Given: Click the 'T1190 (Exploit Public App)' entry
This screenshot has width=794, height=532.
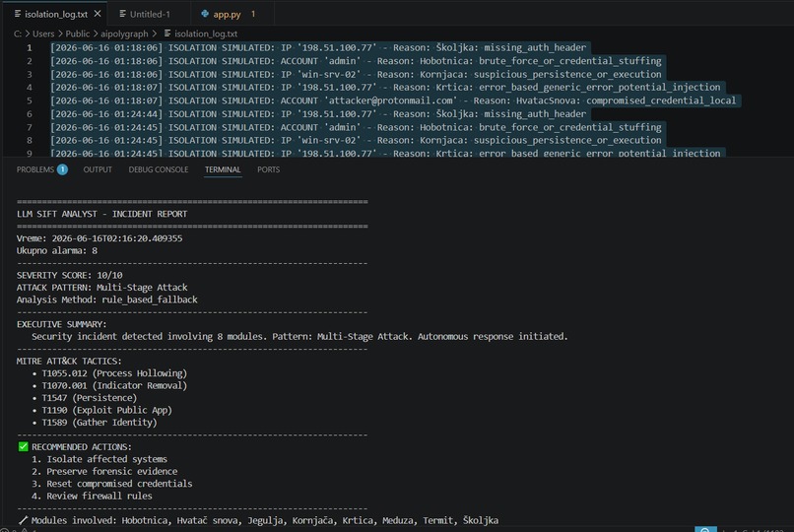Looking at the screenshot, I should (106, 410).
